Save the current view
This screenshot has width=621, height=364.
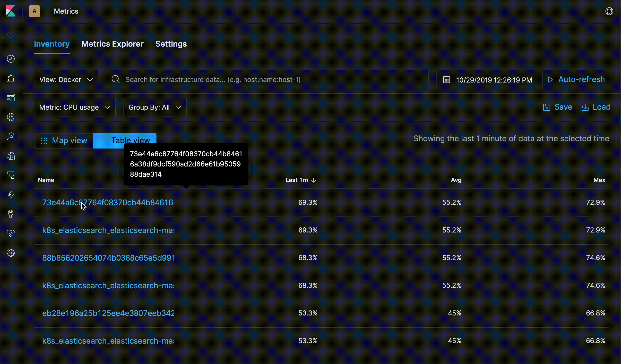pos(558,107)
